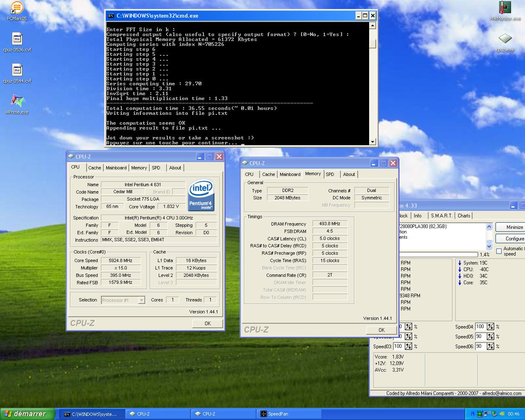The height and width of the screenshot is (420, 525).
Task: Open the Charts tab in SpeedFan
Action: pos(464,216)
